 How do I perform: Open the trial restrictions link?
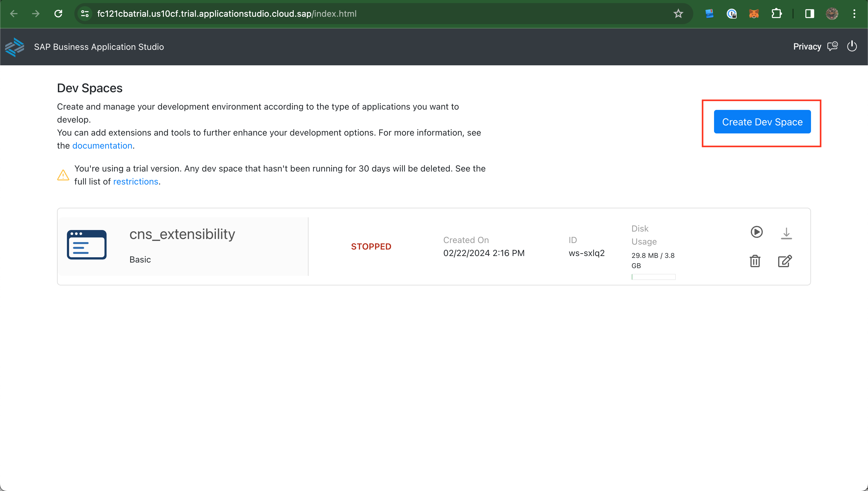[136, 182]
